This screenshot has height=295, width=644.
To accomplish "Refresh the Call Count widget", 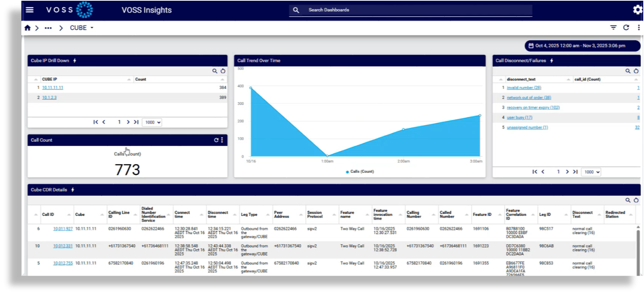I will click(x=216, y=140).
